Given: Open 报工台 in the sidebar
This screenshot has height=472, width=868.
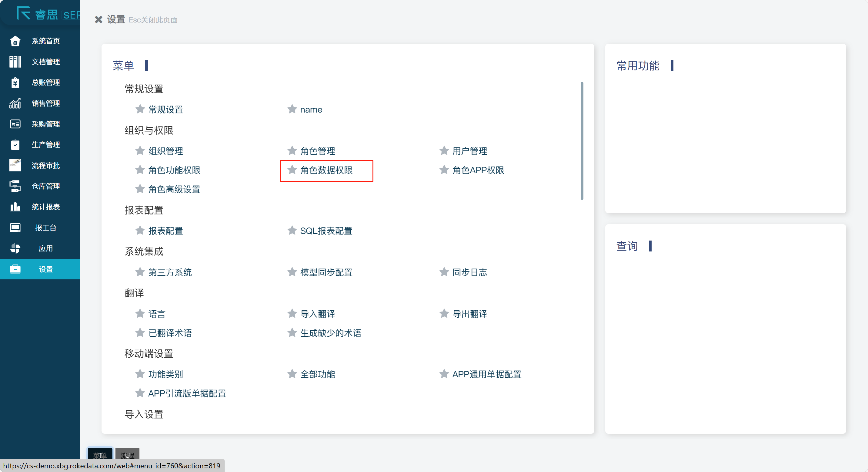Looking at the screenshot, I should [46, 228].
